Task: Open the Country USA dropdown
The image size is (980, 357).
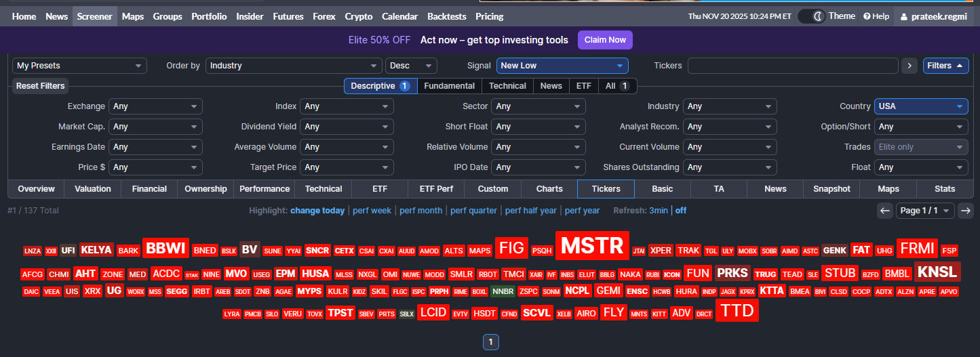Action: pos(921,106)
